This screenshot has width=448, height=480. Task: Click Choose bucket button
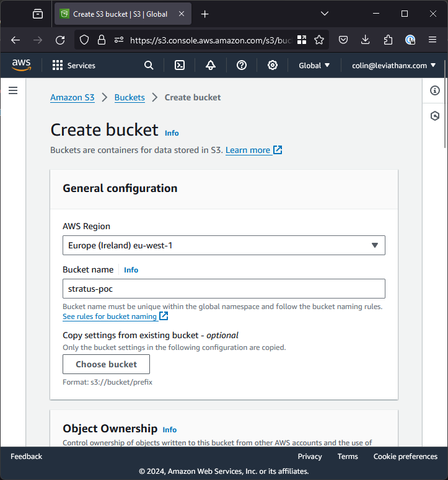106,364
